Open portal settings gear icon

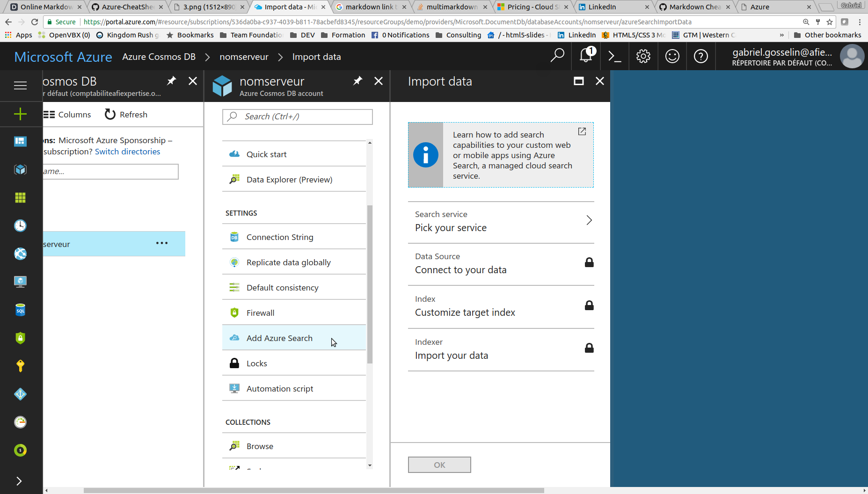643,56
